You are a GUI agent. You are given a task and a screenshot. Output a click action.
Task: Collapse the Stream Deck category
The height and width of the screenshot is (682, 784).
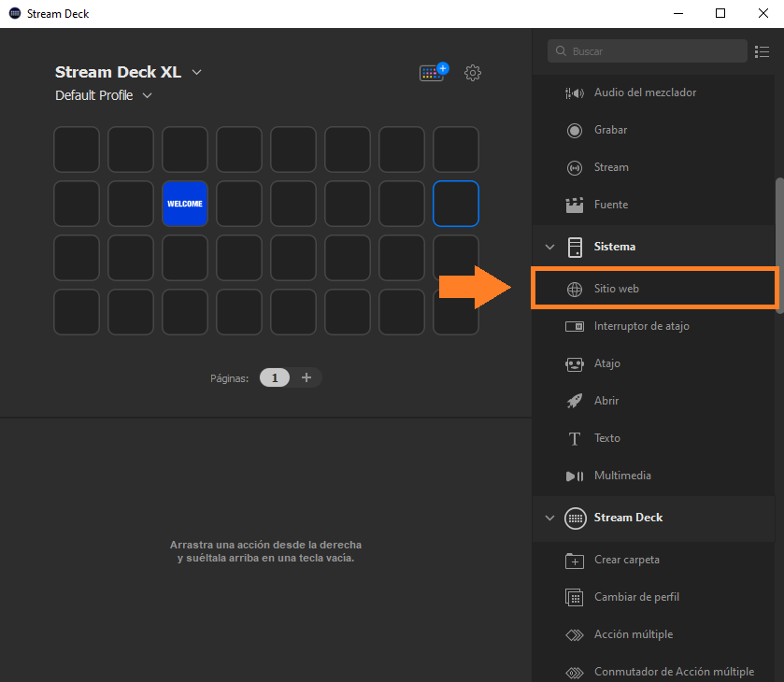pos(549,518)
